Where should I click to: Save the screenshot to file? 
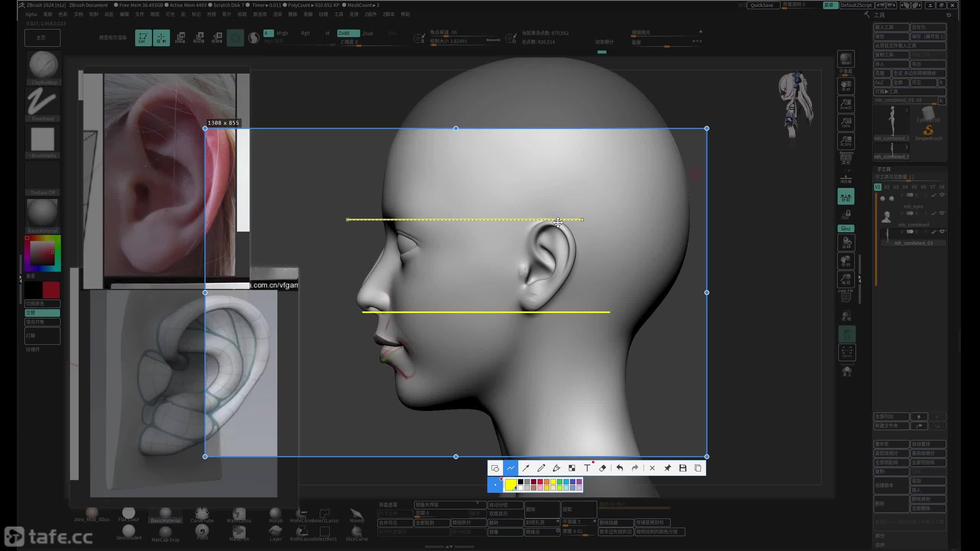(x=683, y=468)
